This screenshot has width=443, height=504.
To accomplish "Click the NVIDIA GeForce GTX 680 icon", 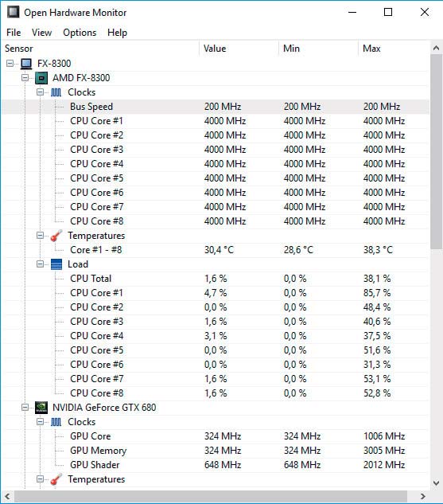I will (x=41, y=407).
